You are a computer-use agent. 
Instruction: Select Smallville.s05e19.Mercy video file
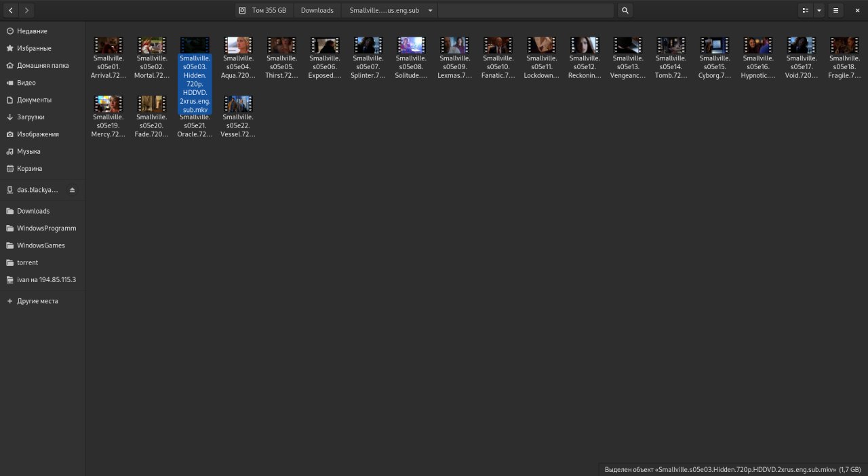[108, 117]
